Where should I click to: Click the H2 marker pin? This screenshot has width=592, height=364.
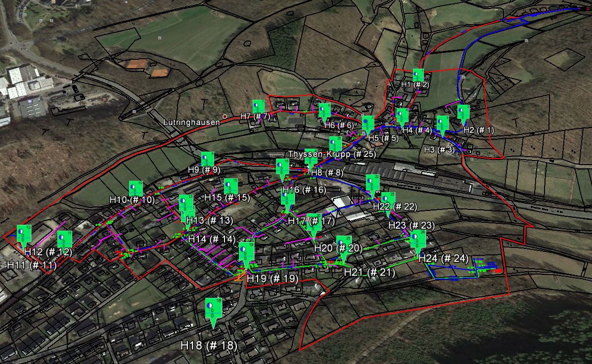point(463,113)
